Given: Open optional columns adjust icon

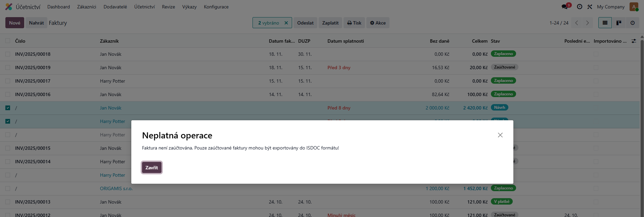Looking at the screenshot, I should click(634, 41).
